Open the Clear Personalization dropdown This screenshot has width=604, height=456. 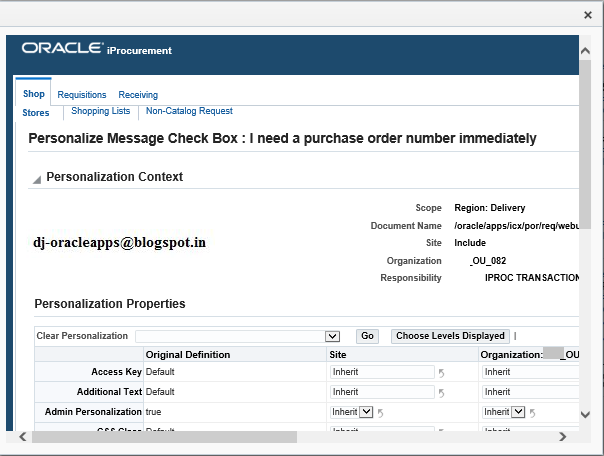pos(332,336)
